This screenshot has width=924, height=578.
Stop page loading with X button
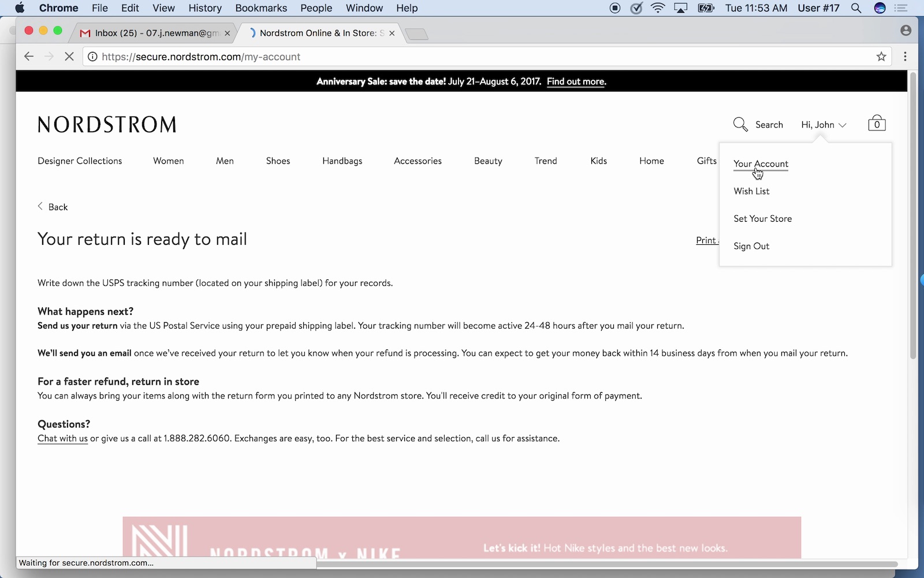[69, 57]
